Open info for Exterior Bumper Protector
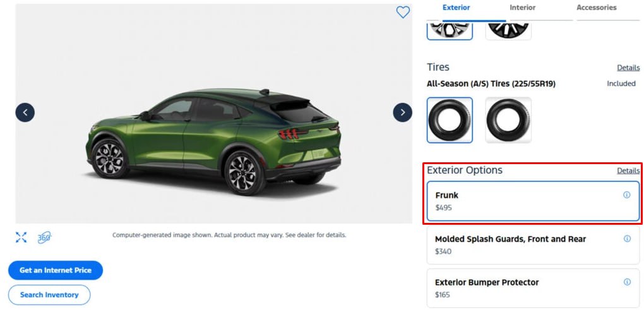 pos(627,282)
